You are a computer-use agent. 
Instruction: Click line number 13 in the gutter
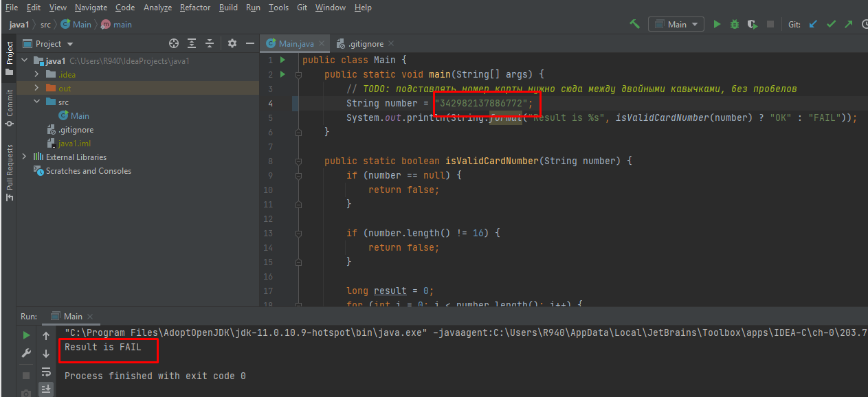coord(268,233)
